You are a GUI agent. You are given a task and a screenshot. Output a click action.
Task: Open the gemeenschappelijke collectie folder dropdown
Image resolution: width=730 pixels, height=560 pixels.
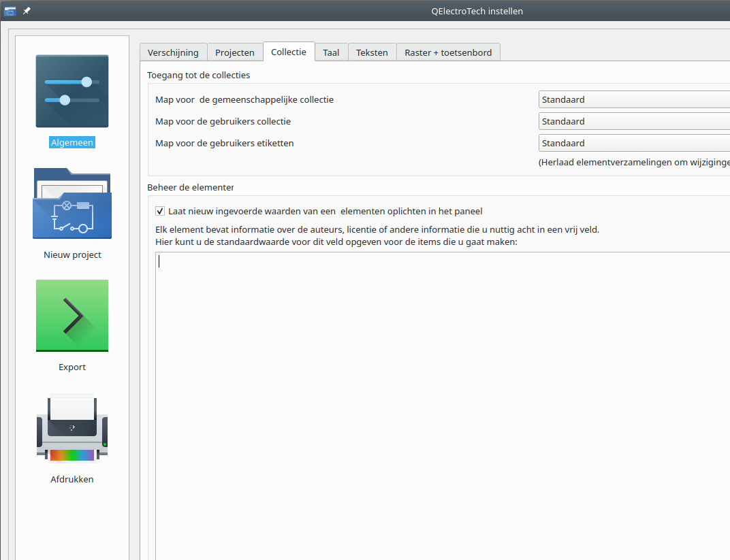[x=633, y=100]
